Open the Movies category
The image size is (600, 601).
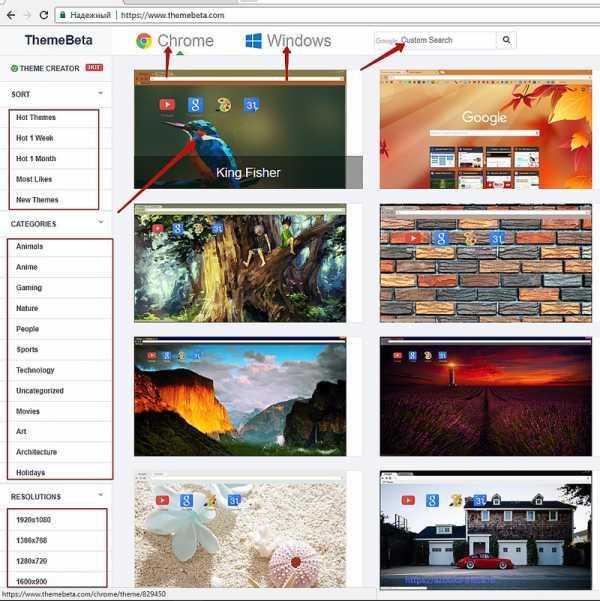pos(28,411)
